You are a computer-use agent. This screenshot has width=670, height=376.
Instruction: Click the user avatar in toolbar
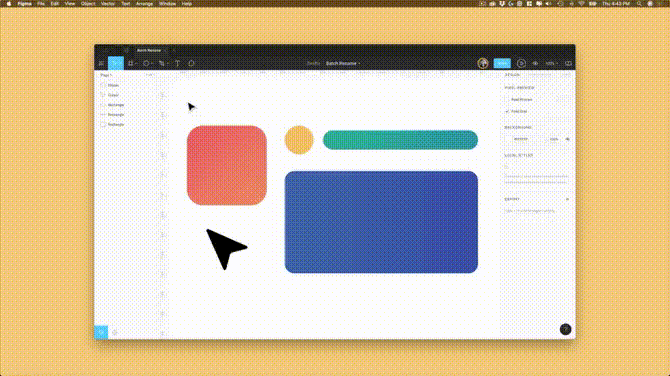point(483,63)
